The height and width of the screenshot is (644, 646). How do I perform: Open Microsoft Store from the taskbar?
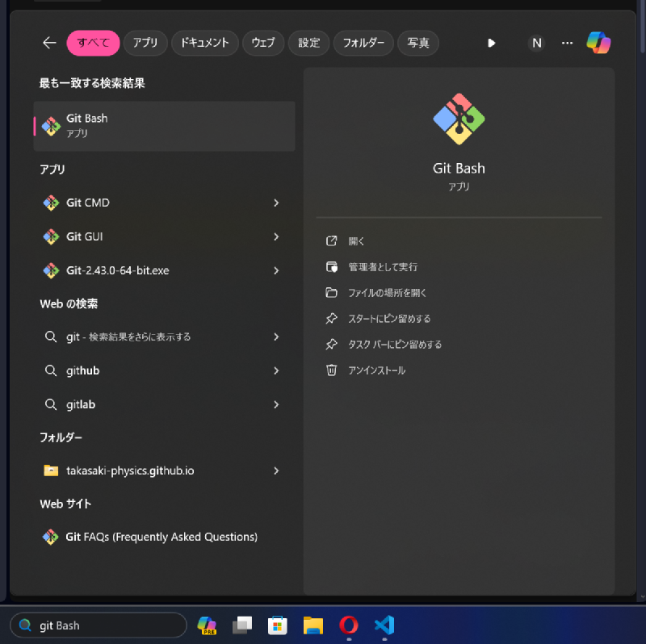coord(278,625)
